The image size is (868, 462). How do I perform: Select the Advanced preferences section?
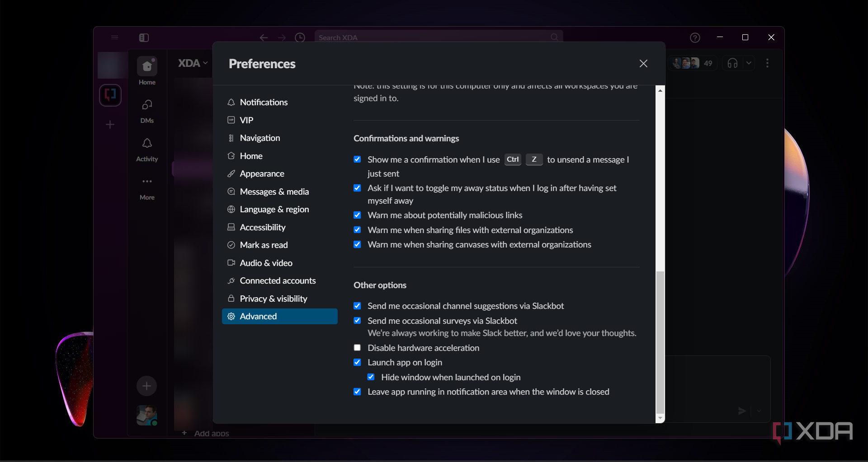click(x=280, y=316)
